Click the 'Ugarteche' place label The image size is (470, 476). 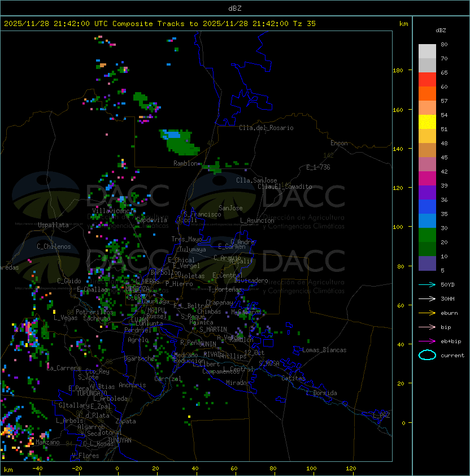point(140,358)
